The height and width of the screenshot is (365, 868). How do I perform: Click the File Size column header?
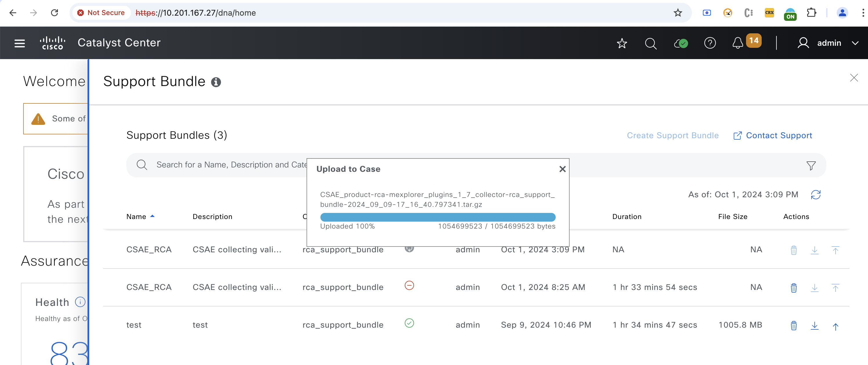pos(732,216)
